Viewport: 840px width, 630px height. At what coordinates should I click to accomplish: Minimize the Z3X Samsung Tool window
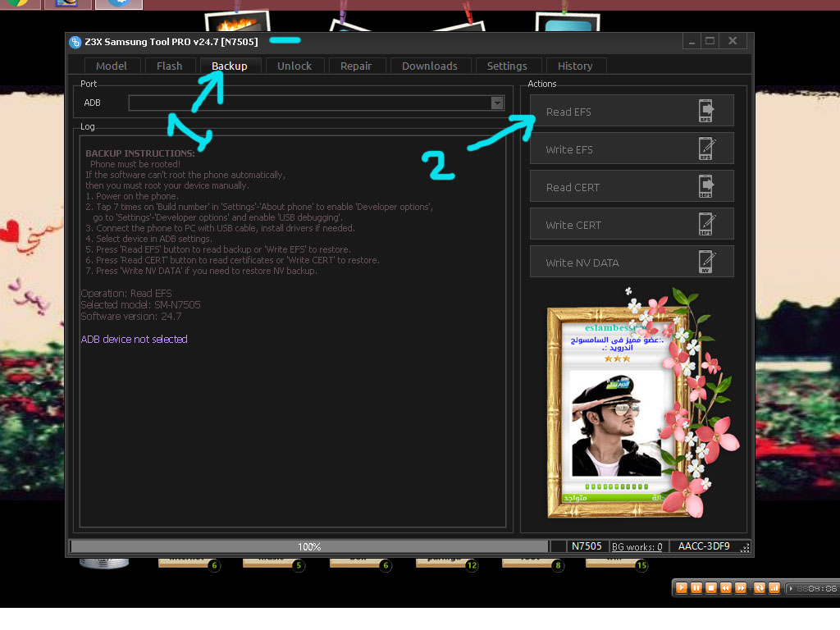(692, 41)
